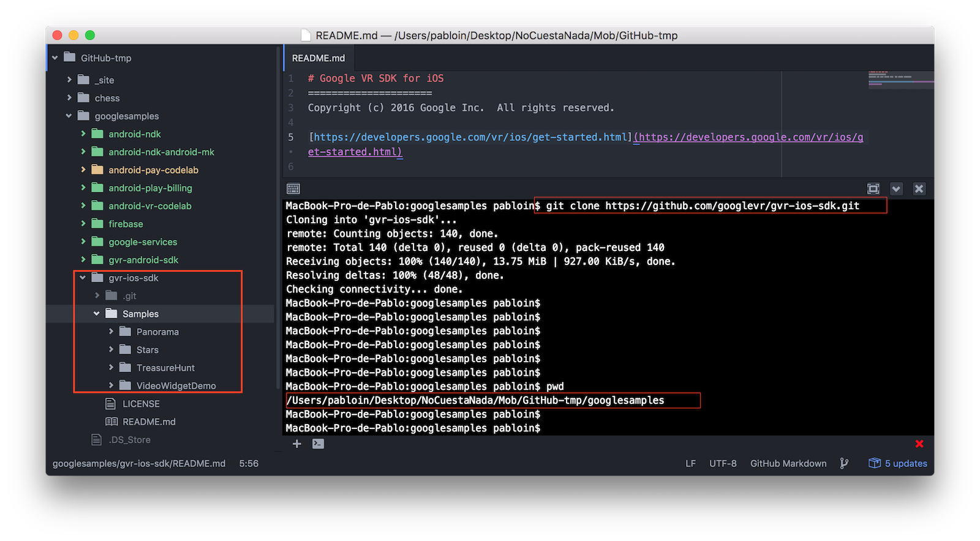Collapse the Samples folder
The height and width of the screenshot is (541, 980).
[97, 313]
